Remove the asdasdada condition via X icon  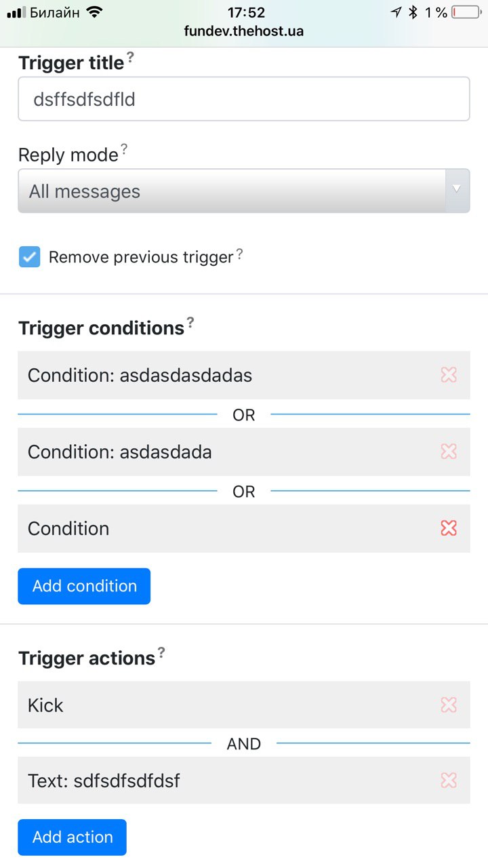point(449,451)
